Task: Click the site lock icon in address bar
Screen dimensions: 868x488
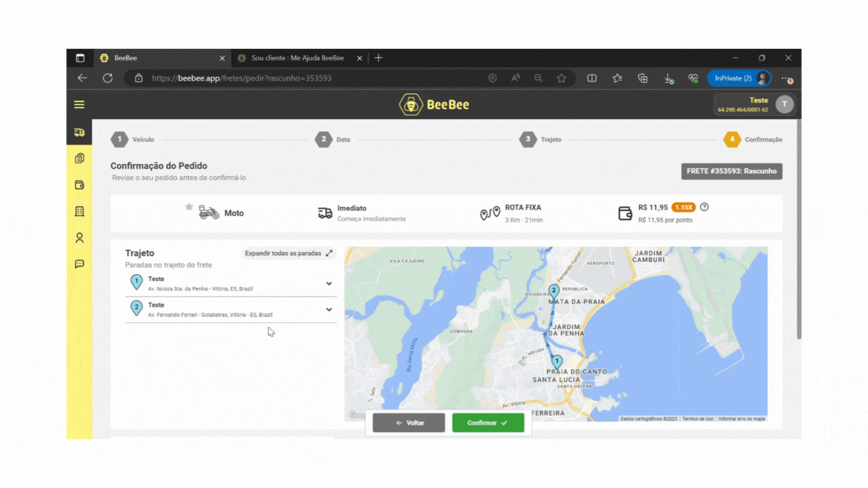Action: coord(139,78)
